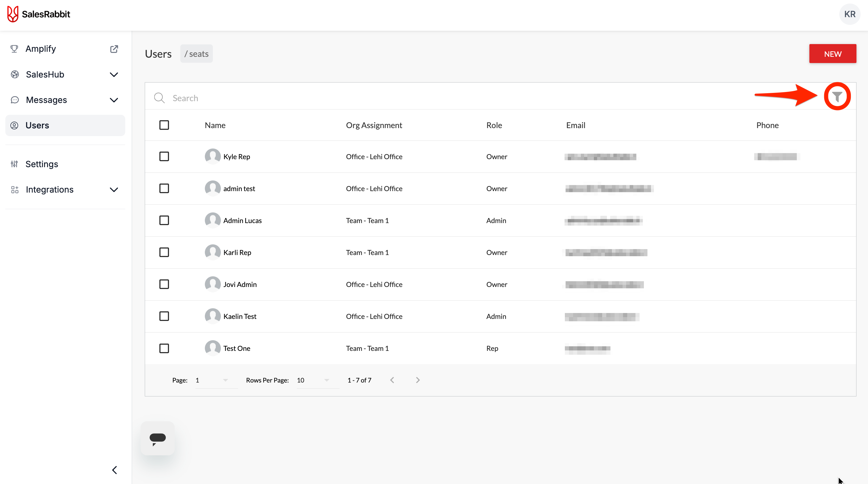The height and width of the screenshot is (484, 868).
Task: Collapse the sidebar with the left arrow
Action: 115,470
